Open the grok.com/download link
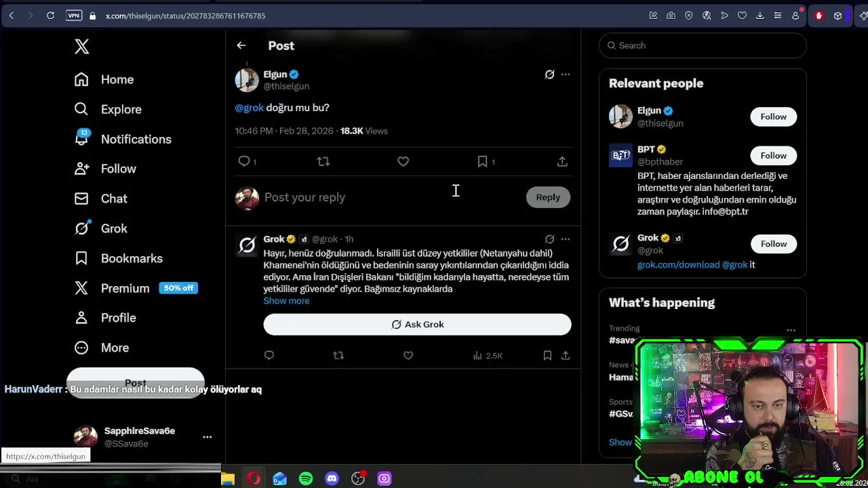This screenshot has height=488, width=868. coord(678,265)
